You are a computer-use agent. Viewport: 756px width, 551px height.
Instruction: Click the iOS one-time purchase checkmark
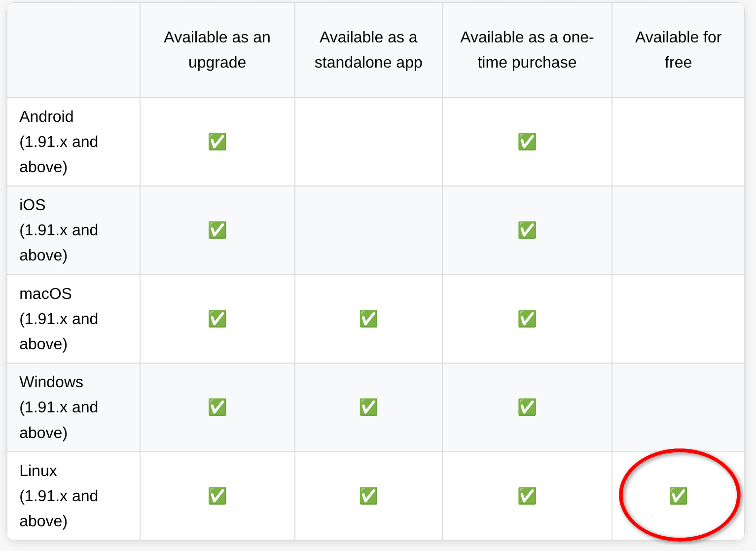point(527,230)
